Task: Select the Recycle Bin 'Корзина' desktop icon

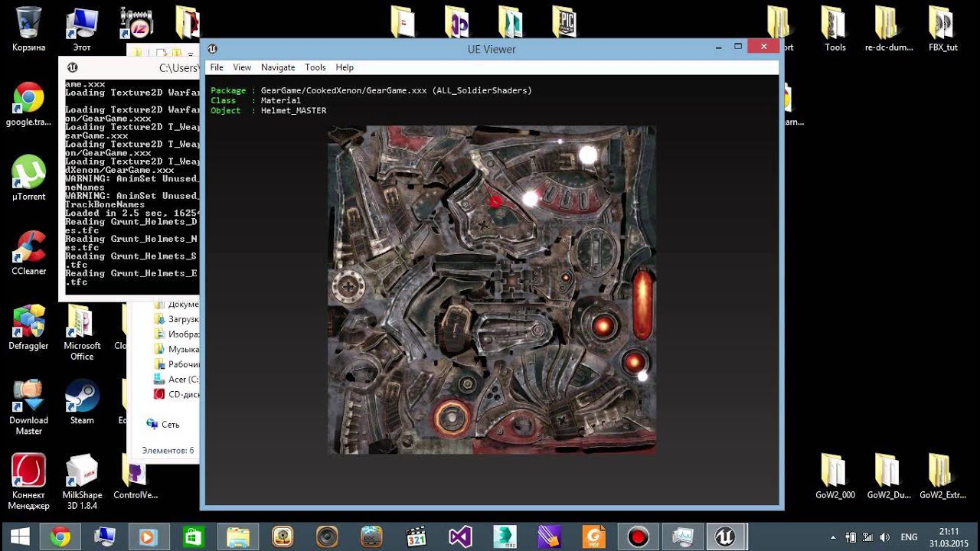Action: pyautogui.click(x=28, y=29)
